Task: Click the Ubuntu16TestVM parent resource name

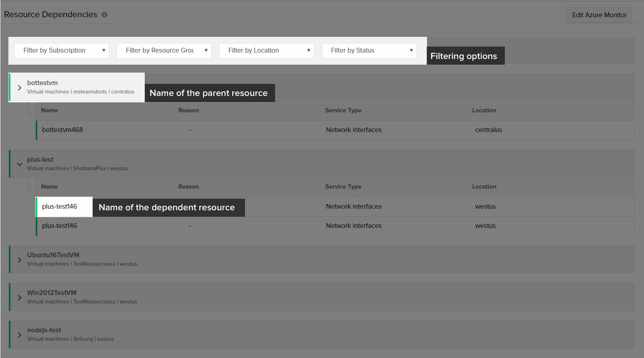Action: pyautogui.click(x=53, y=255)
